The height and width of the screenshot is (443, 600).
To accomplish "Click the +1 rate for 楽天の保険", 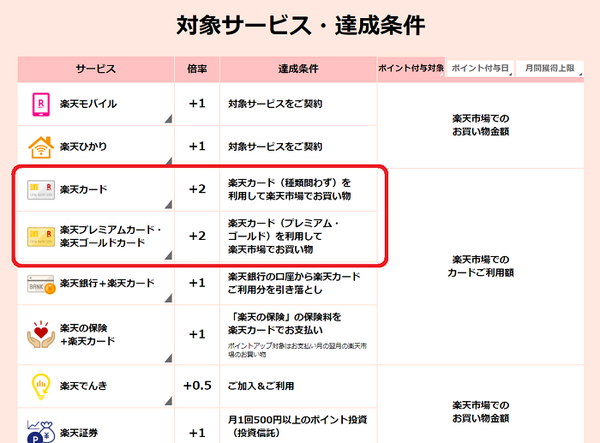I will pyautogui.click(x=197, y=335).
